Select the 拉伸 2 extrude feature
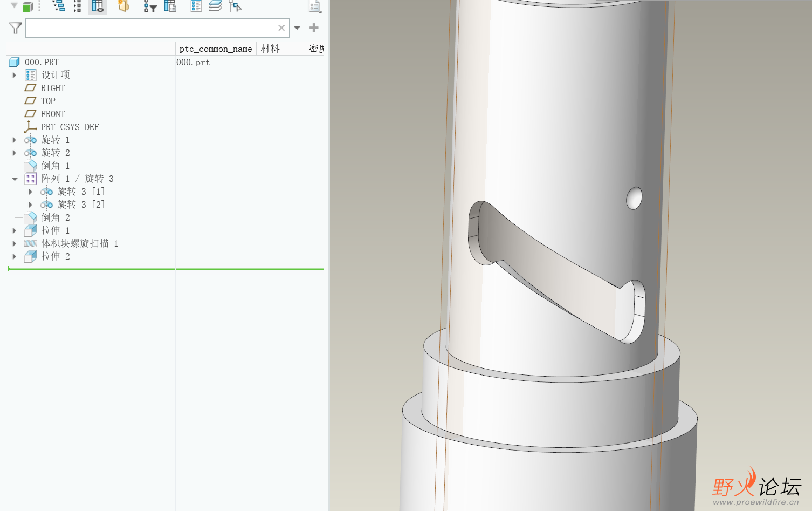The image size is (812, 511). tap(56, 256)
